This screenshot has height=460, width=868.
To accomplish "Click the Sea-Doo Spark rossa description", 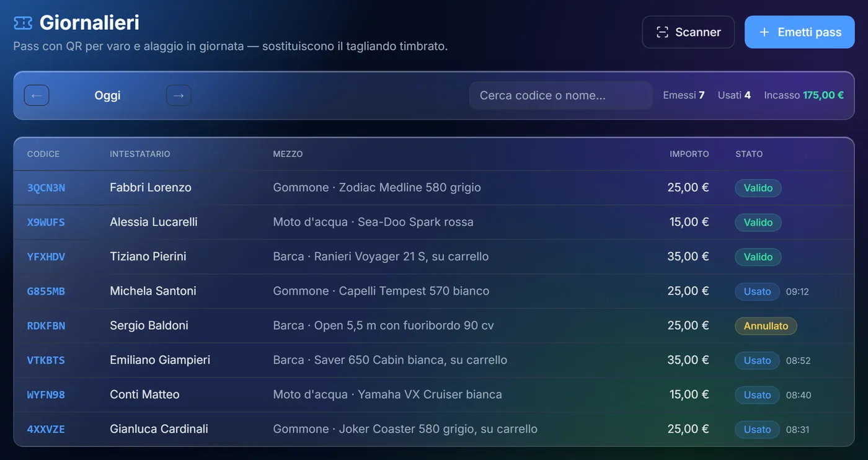I will coord(415,222).
